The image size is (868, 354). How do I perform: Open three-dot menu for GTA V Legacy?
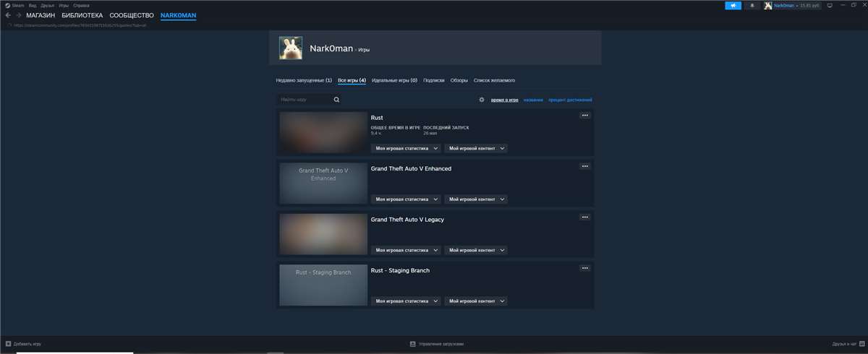585,217
